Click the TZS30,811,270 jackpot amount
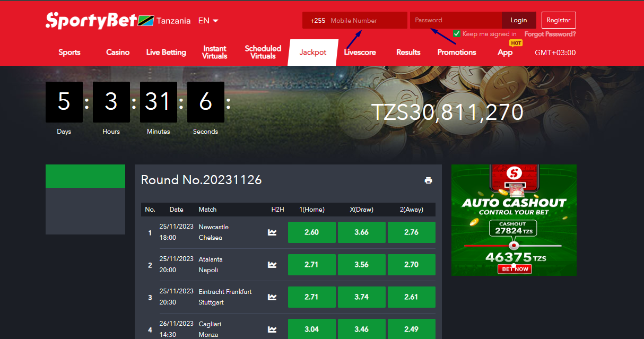644x339 pixels. coord(447,112)
